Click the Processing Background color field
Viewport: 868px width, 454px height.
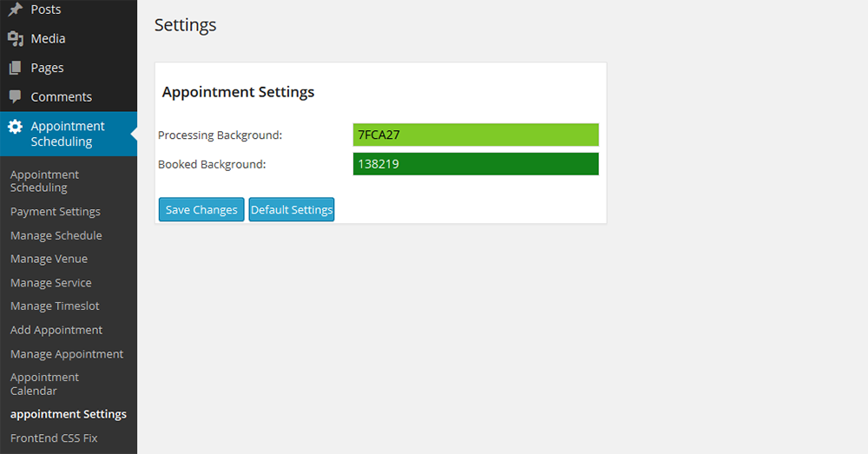pos(476,135)
